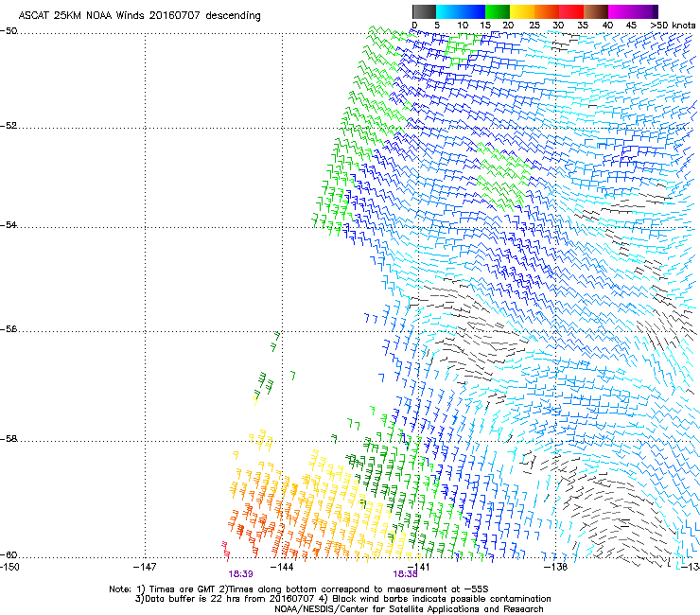
Task: Click the '25' legend scale label
Action: tap(534, 25)
